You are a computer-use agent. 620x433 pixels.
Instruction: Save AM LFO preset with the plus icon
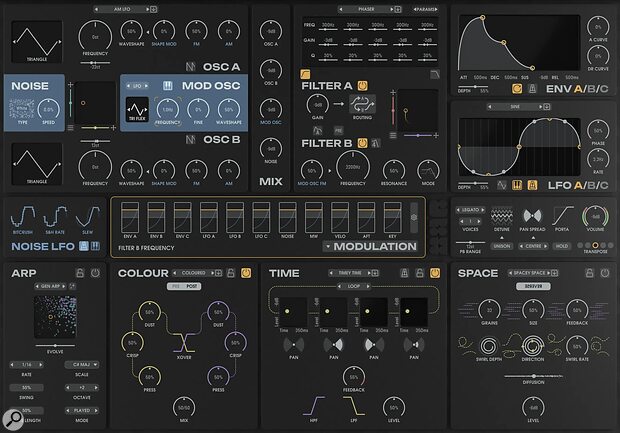tap(154, 9)
